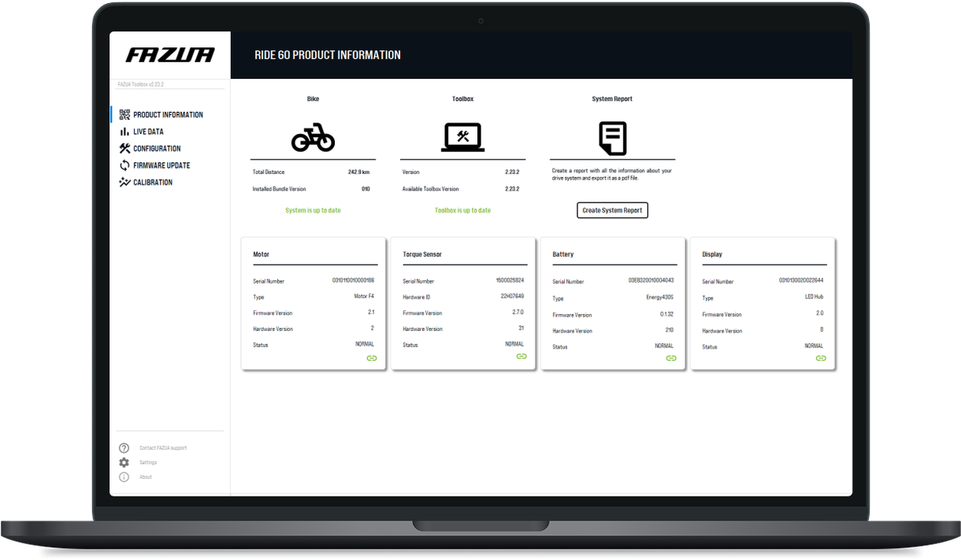Click Battery hardware version 210
The height and width of the screenshot is (560, 961).
(x=670, y=330)
